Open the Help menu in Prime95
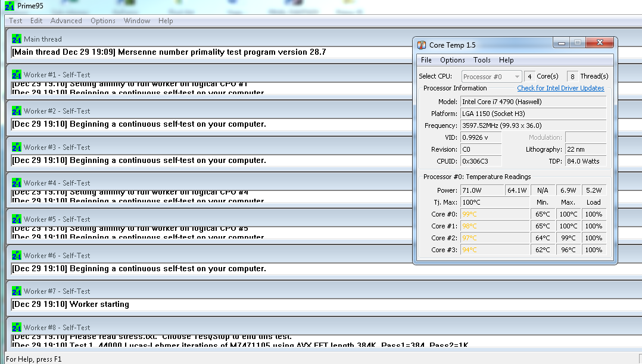 [x=166, y=20]
